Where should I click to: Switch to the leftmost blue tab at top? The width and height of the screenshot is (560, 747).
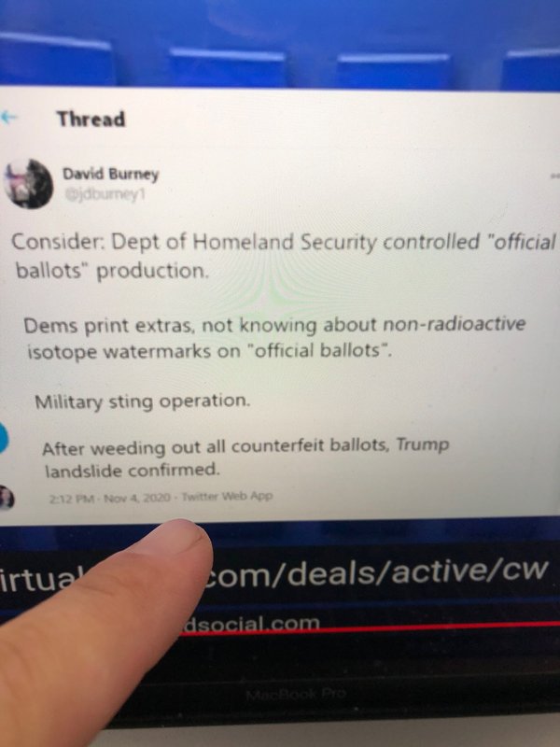[56, 60]
